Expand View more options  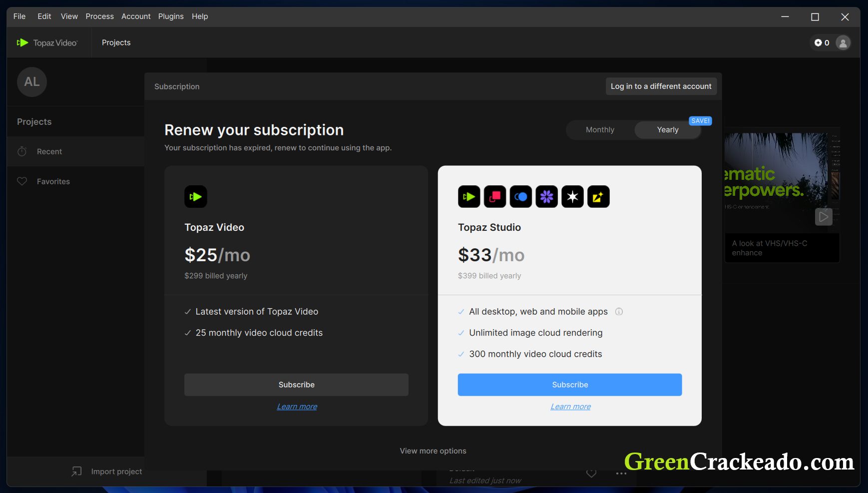(x=433, y=451)
